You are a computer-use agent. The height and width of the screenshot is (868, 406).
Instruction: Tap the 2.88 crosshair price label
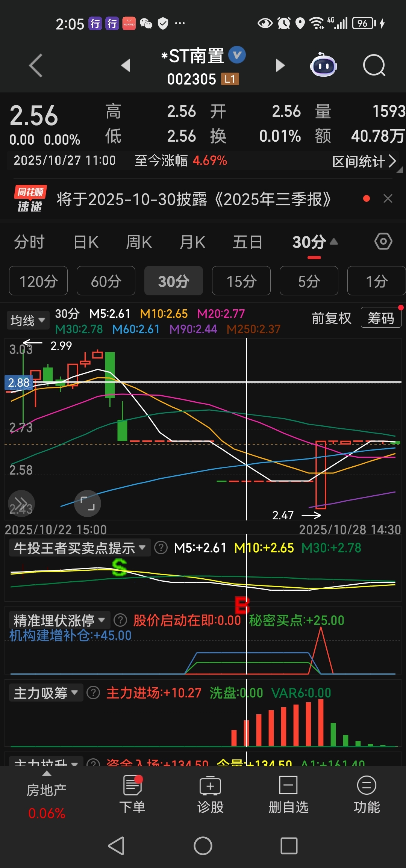tap(19, 383)
